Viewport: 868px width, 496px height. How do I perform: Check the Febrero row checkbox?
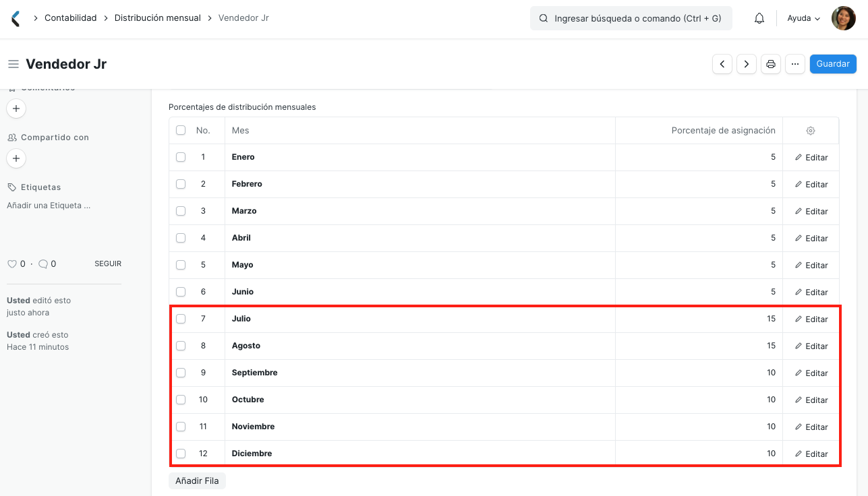click(181, 184)
